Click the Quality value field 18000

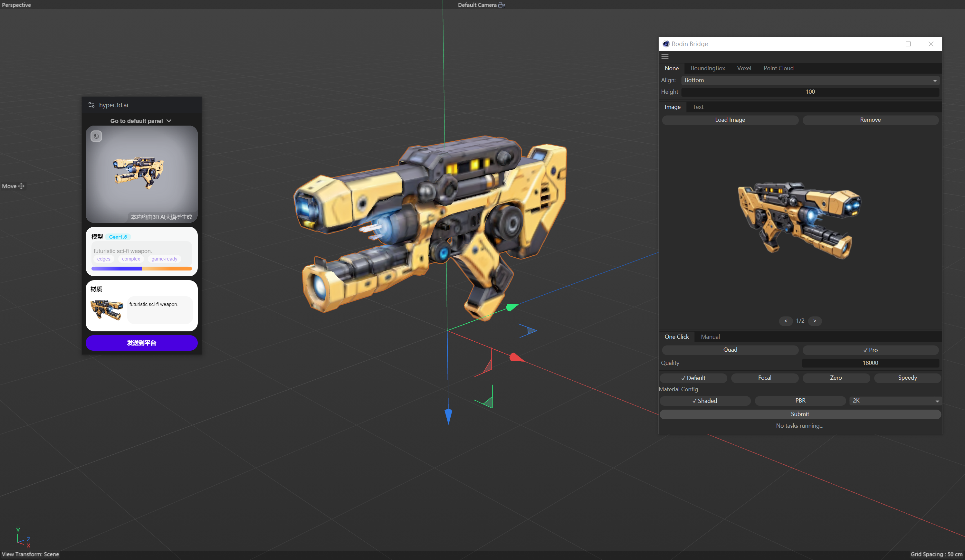coord(870,363)
